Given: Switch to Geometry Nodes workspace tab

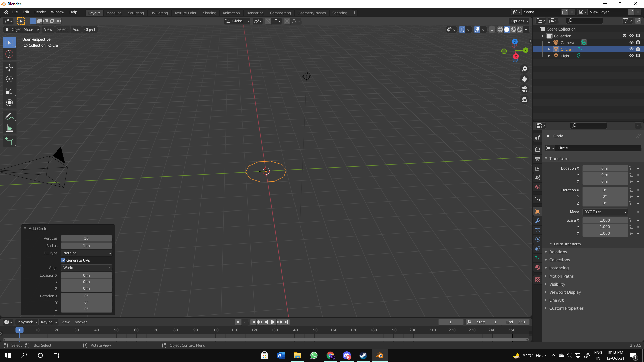Looking at the screenshot, I should (x=311, y=13).
